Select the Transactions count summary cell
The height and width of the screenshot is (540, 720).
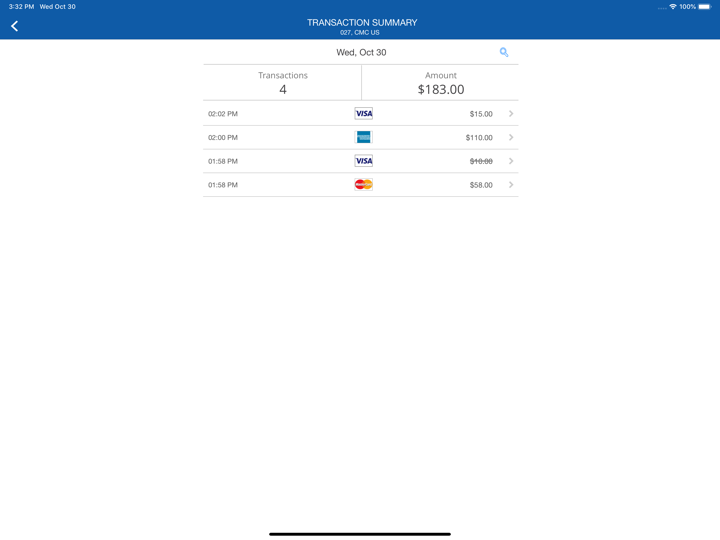(283, 83)
